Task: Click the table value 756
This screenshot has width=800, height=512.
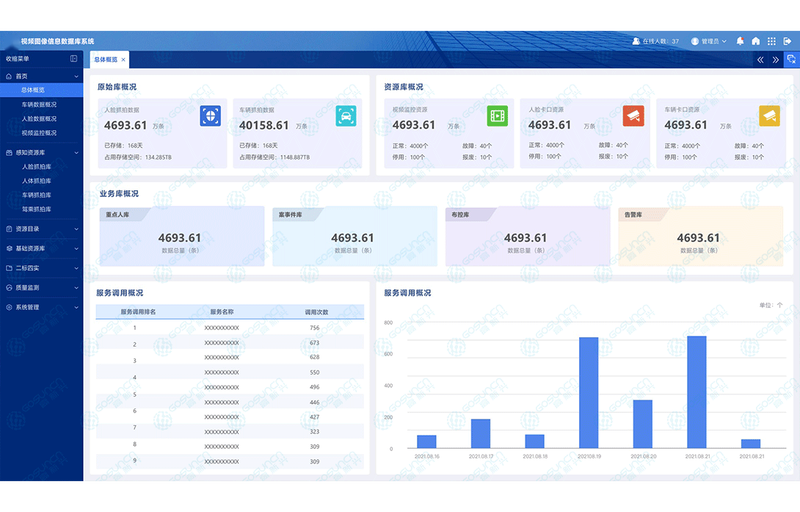Action: click(x=315, y=328)
